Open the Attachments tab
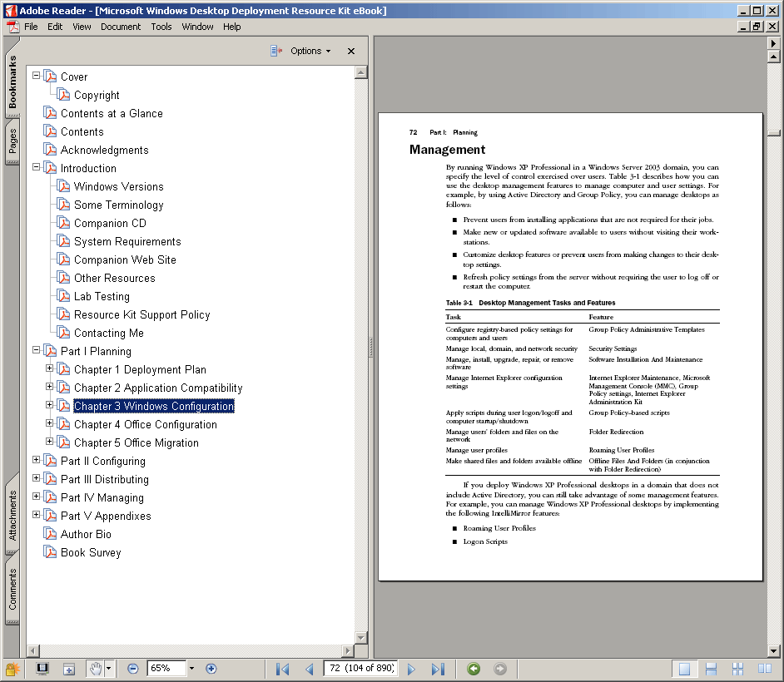The image size is (784, 682). click(12, 515)
